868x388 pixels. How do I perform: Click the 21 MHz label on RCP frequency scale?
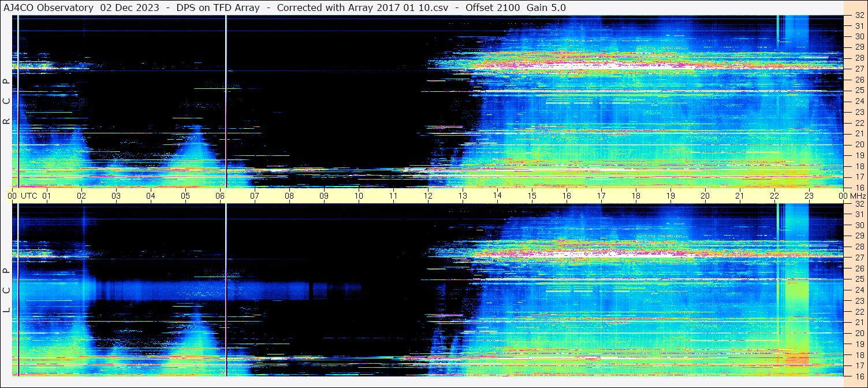click(x=859, y=133)
